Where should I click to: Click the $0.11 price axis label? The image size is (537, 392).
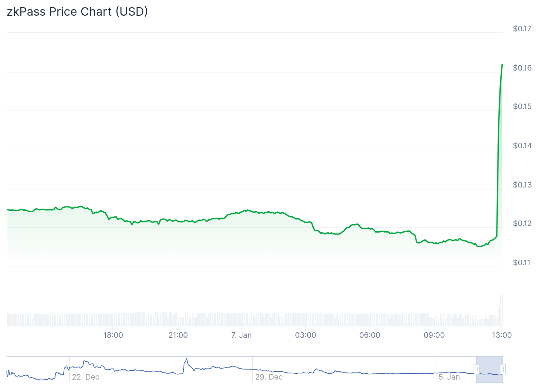522,263
